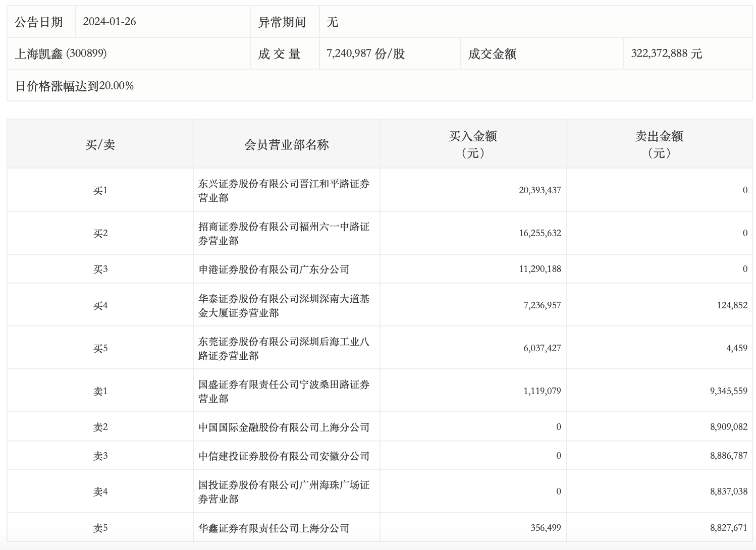The height and width of the screenshot is (550, 756).
Task: Click the 买/卖 column header
Action: [x=100, y=145]
